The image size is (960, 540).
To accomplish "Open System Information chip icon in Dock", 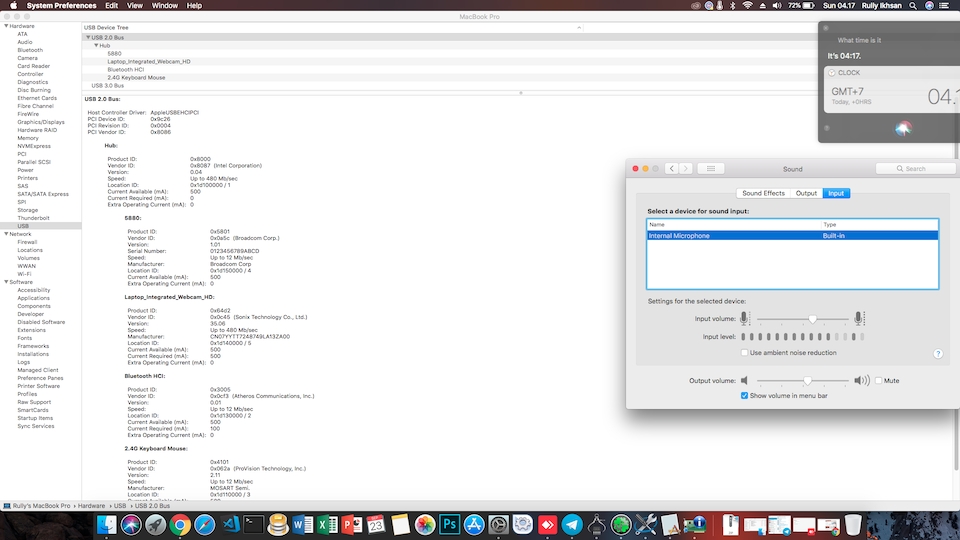I will (694, 525).
